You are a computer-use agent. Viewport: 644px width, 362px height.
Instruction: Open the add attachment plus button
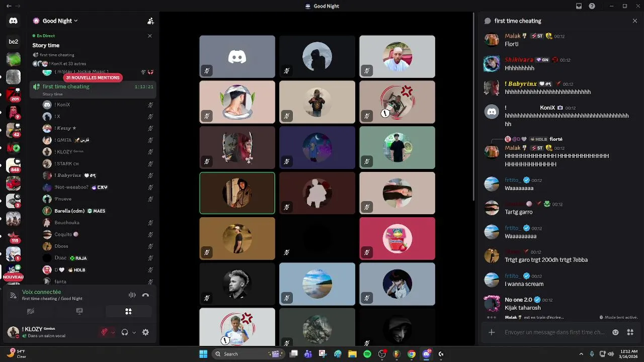[492, 332]
